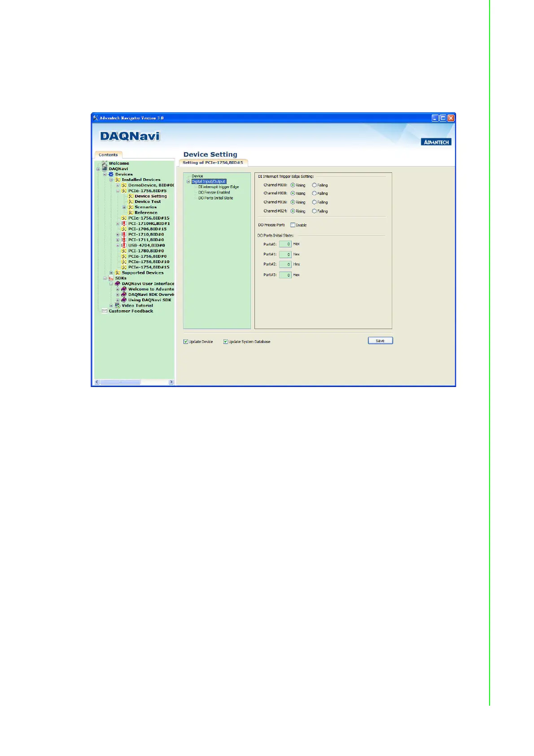Select DO Ports Initial State item

click(x=216, y=198)
